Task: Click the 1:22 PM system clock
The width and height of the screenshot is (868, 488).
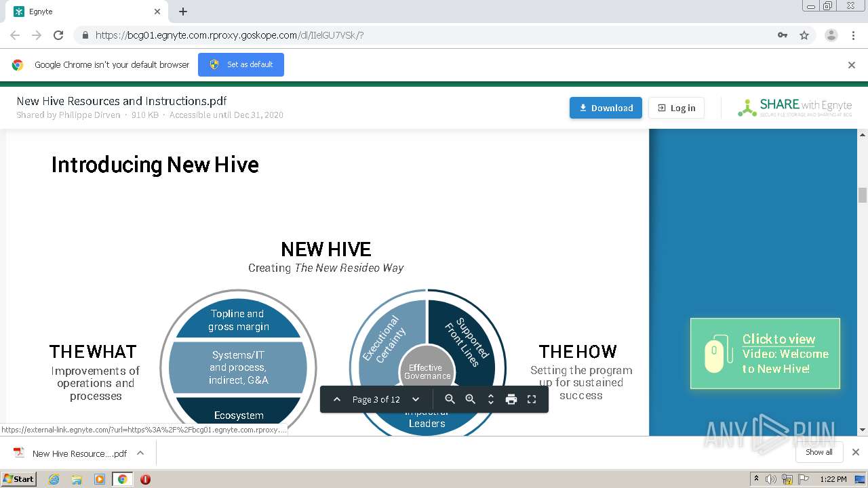Action: 833,479
